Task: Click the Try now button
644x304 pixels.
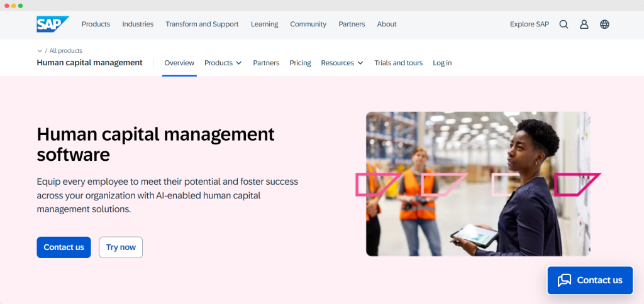Action: tap(121, 247)
